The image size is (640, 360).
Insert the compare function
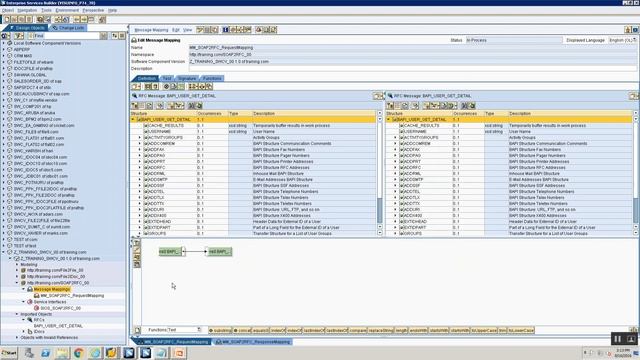[358, 330]
